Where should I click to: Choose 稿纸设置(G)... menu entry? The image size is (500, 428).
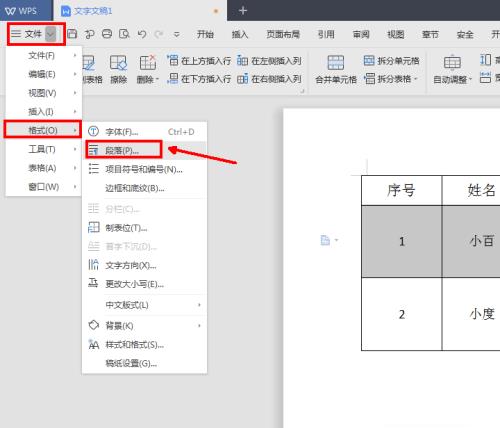click(144, 363)
